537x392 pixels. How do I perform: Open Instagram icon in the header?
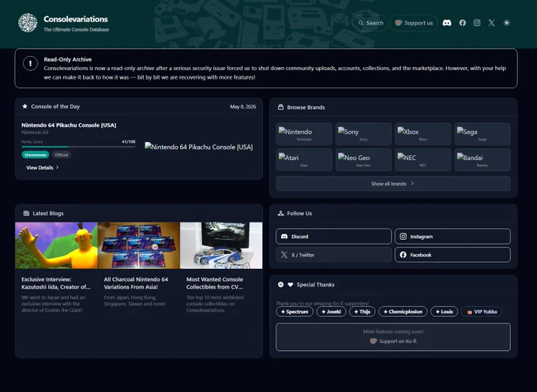[477, 23]
